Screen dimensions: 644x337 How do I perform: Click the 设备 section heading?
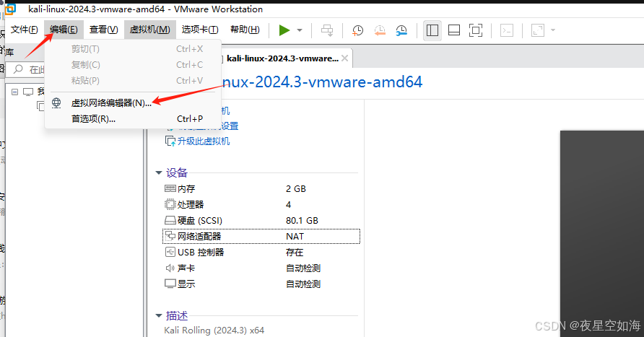click(177, 172)
